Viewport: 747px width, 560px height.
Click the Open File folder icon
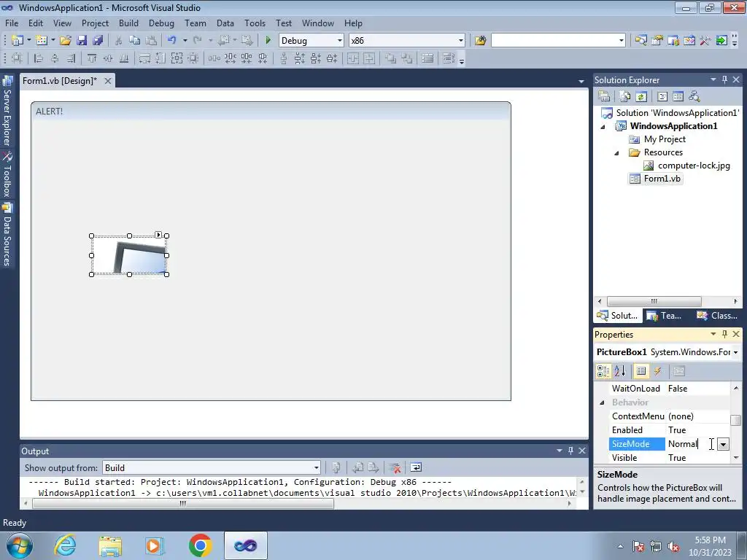pyautogui.click(x=65, y=41)
